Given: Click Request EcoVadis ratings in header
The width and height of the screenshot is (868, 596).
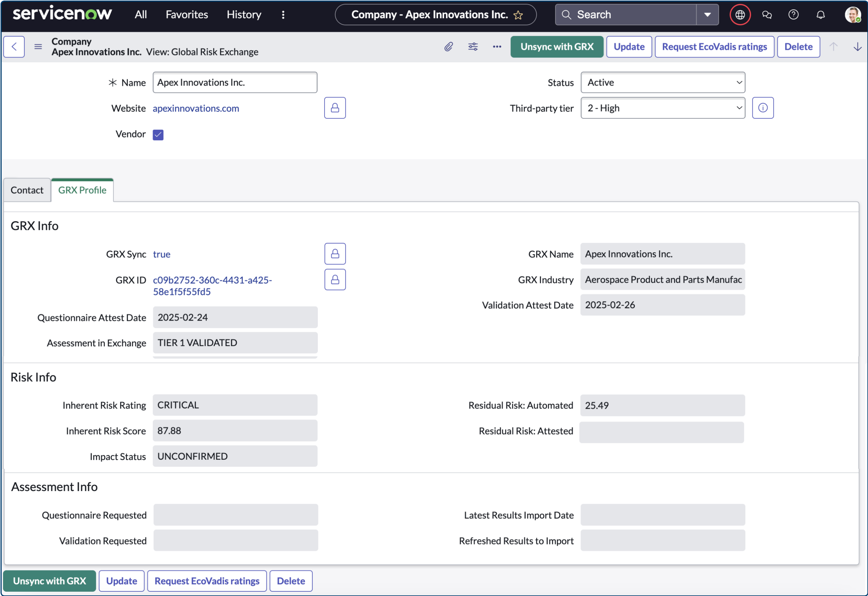Looking at the screenshot, I should click(x=714, y=47).
